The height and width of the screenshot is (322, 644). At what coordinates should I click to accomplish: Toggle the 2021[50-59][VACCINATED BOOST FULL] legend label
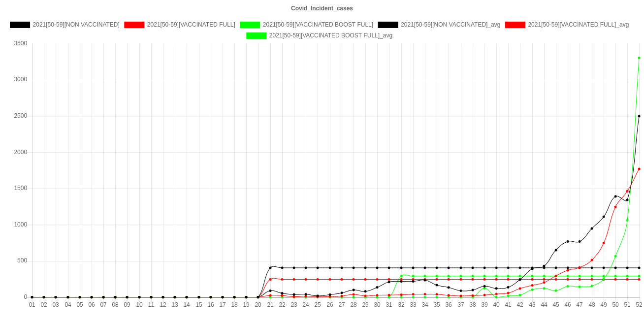(x=318, y=25)
